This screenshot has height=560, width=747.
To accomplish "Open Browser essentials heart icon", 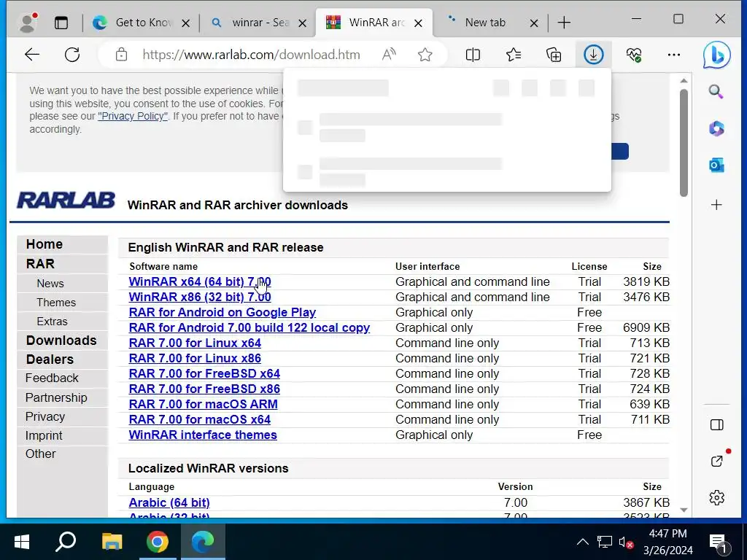I will click(634, 55).
